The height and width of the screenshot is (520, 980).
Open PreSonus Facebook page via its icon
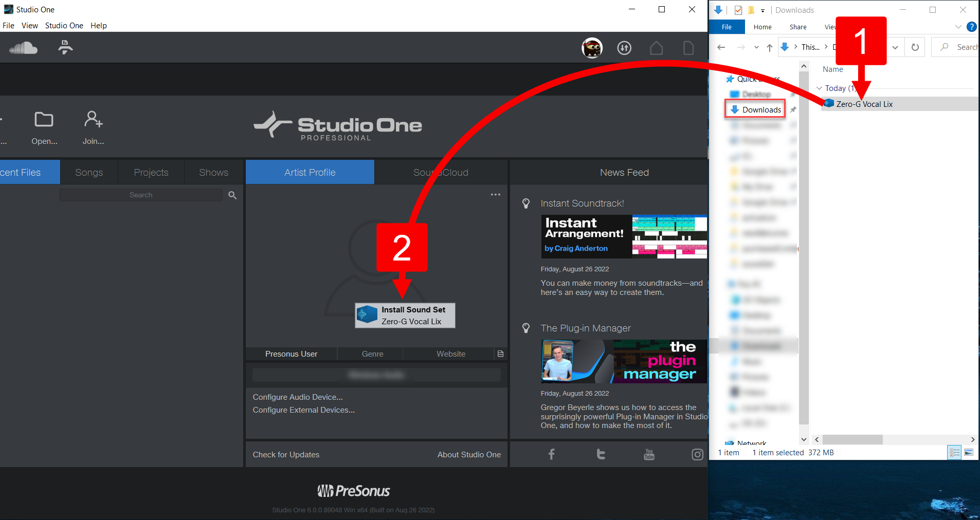(x=551, y=454)
